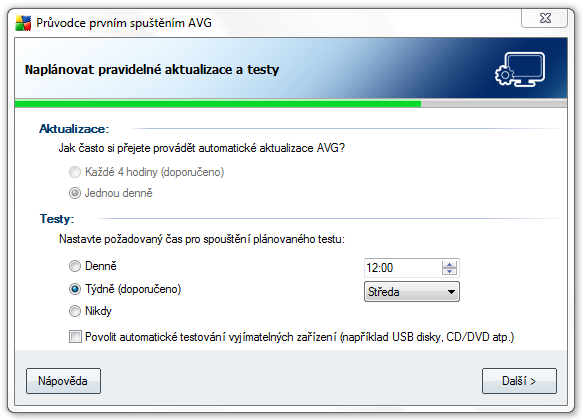Open the 'Středa' weekday dropdown

(412, 292)
